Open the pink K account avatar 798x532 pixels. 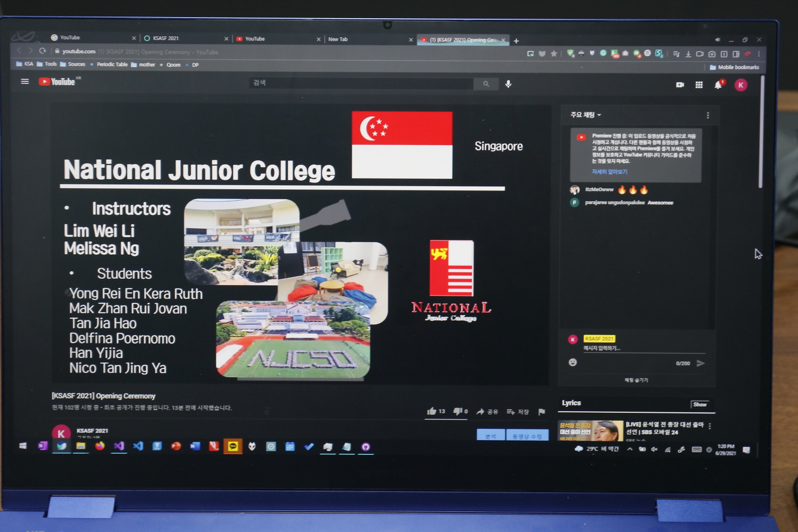point(741,85)
